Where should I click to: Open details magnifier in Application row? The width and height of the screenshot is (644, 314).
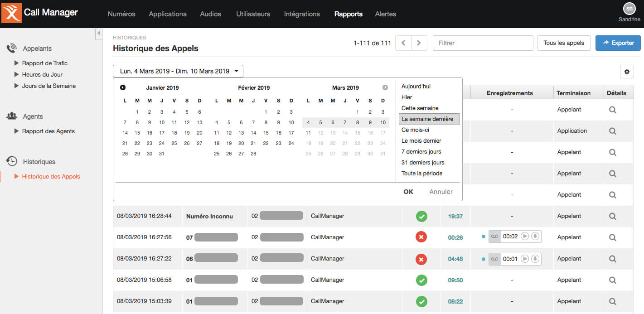click(x=613, y=131)
